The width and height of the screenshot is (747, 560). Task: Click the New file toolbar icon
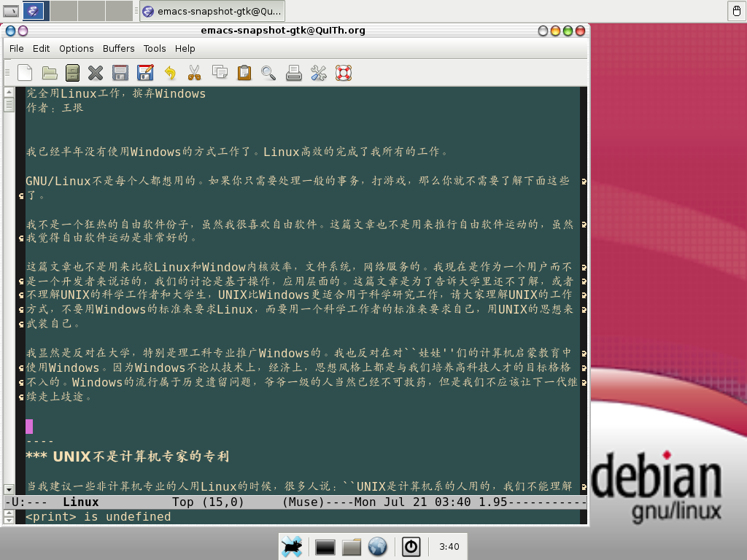click(x=25, y=73)
